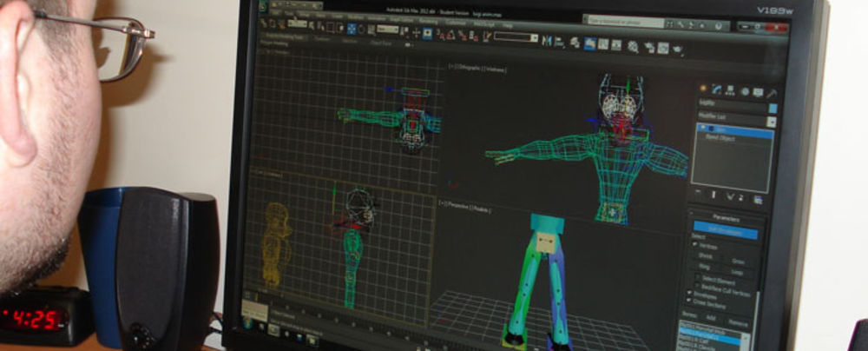
Task: Toggle the Keyboard Shortcut Override button
Action: tap(427, 33)
